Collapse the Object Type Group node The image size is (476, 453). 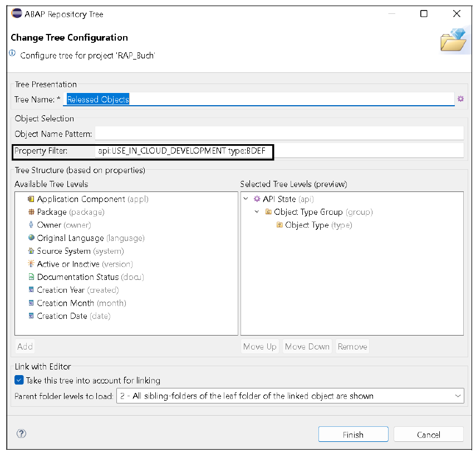point(256,211)
